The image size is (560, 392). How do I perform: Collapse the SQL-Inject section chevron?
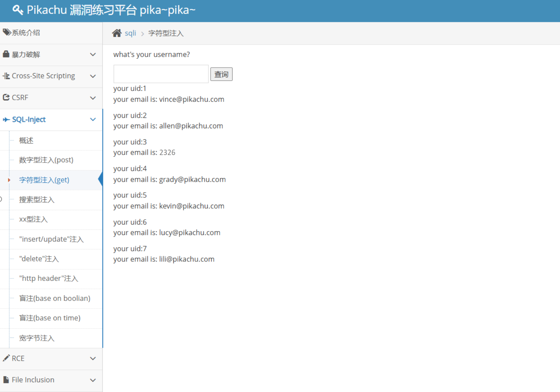coord(93,119)
